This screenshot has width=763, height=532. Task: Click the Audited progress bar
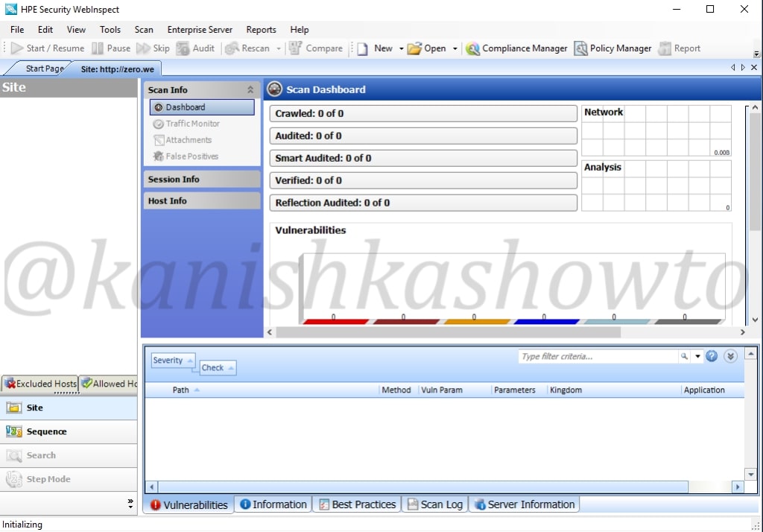click(423, 136)
